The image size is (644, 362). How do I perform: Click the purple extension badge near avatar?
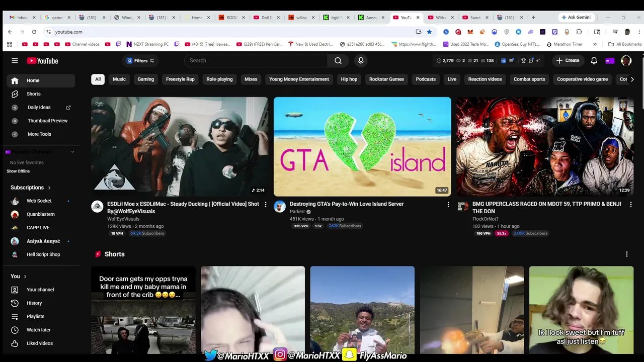click(x=610, y=61)
